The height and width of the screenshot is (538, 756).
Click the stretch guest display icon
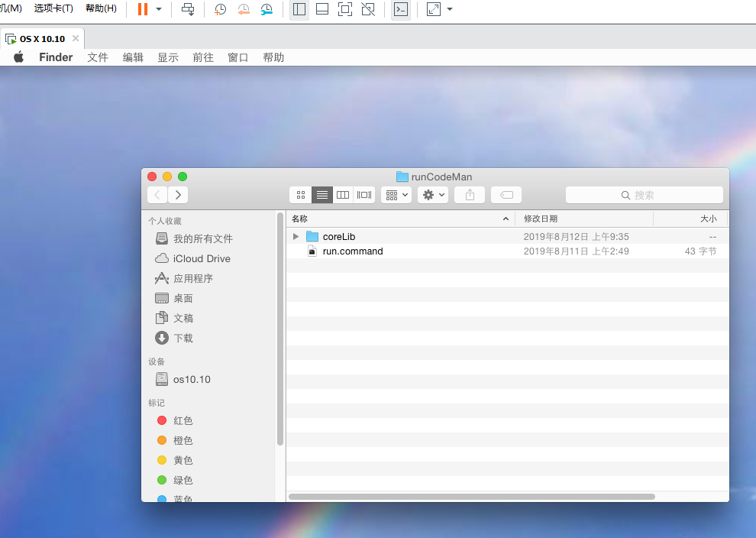(434, 9)
